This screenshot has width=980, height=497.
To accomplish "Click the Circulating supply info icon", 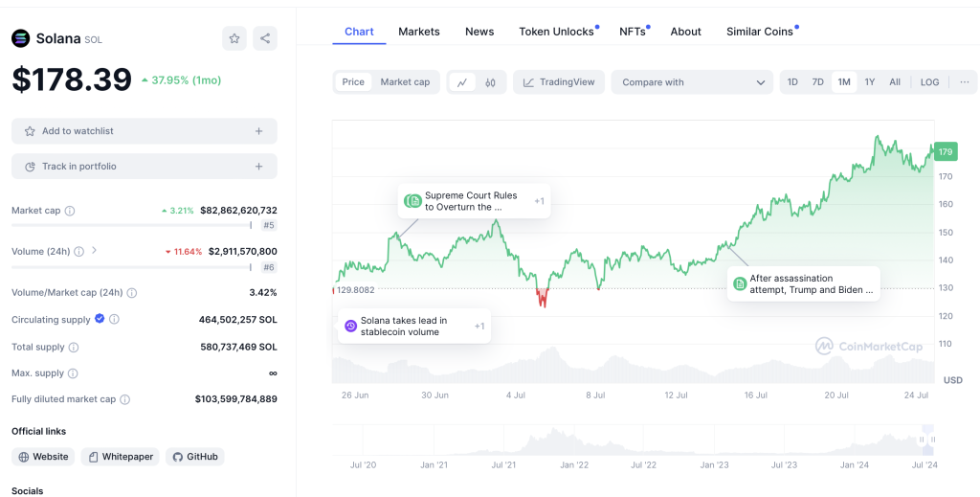I will click(x=114, y=320).
